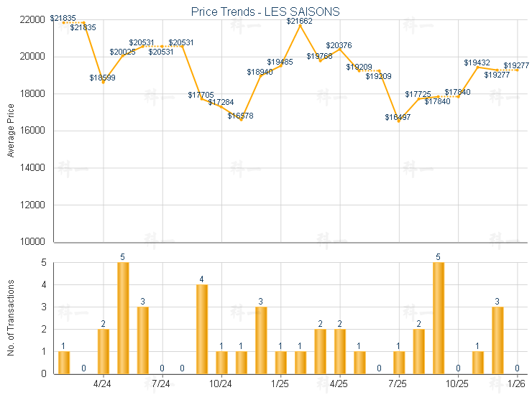This screenshot has width=532, height=395.
Task: Click the $20376 data point
Action: click(340, 49)
